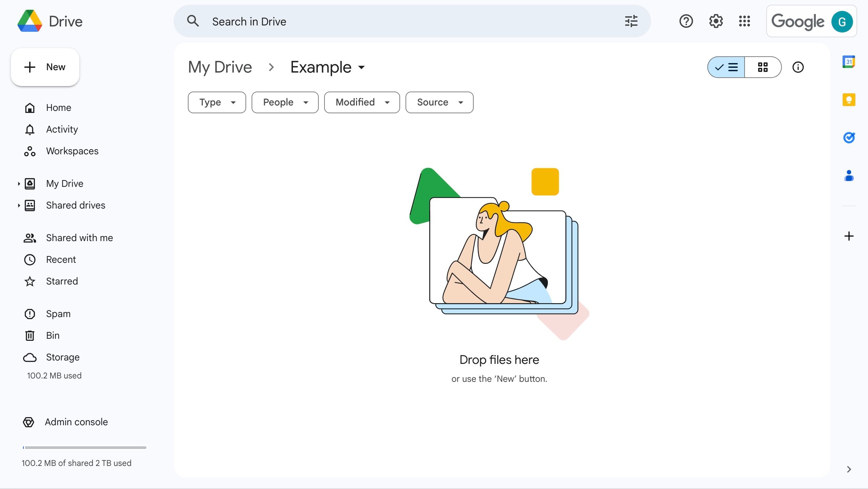Open search options with the filter sliders icon
The height and width of the screenshot is (489, 868).
click(631, 21)
